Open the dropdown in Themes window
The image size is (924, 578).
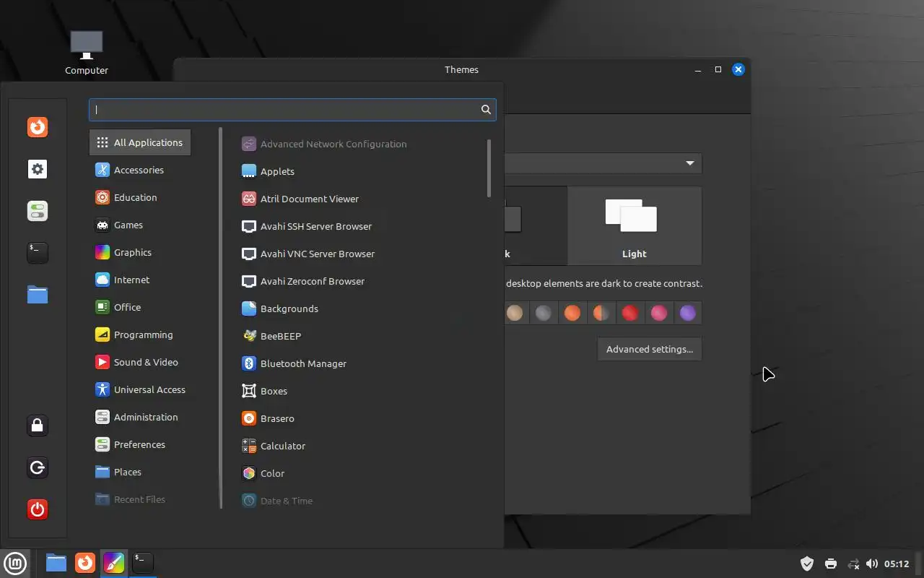tap(603, 163)
